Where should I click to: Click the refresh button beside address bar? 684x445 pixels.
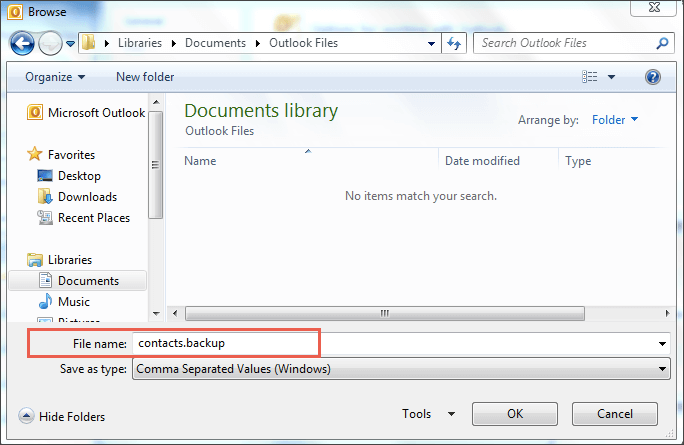click(454, 43)
